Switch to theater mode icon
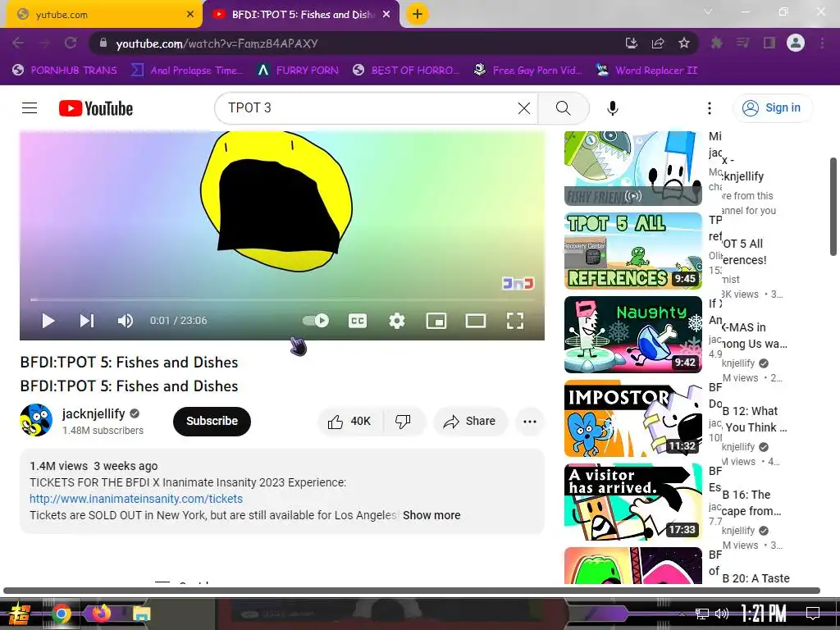The height and width of the screenshot is (630, 840). (x=476, y=321)
